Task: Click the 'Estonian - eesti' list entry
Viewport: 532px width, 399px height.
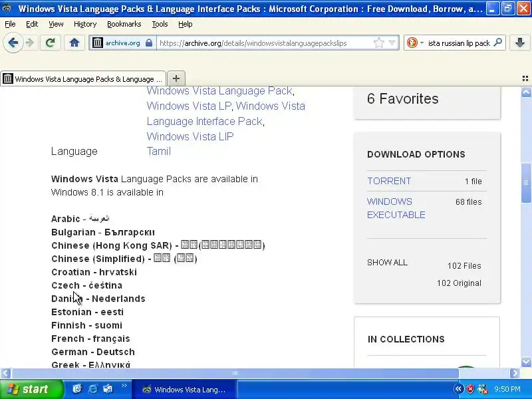Action: click(87, 312)
